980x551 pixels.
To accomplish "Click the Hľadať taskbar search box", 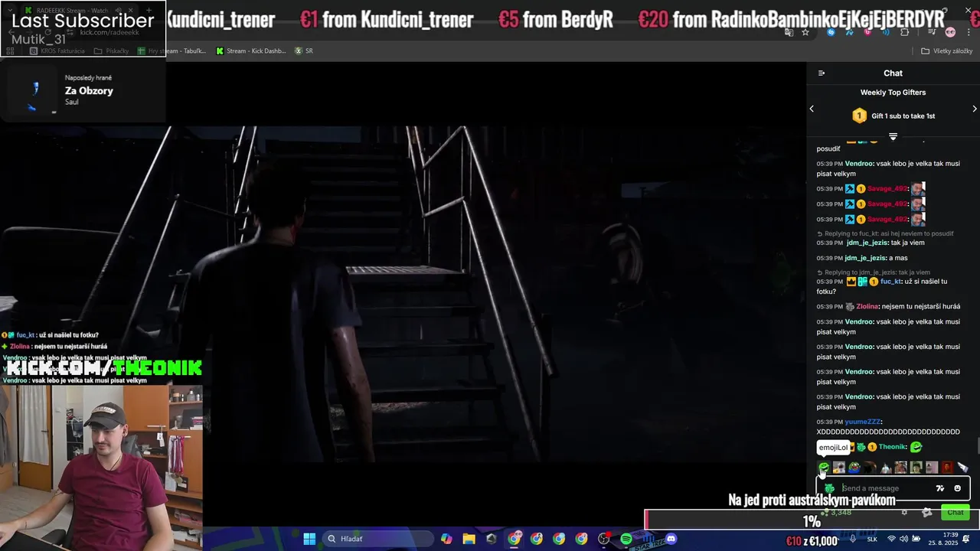I will point(378,539).
